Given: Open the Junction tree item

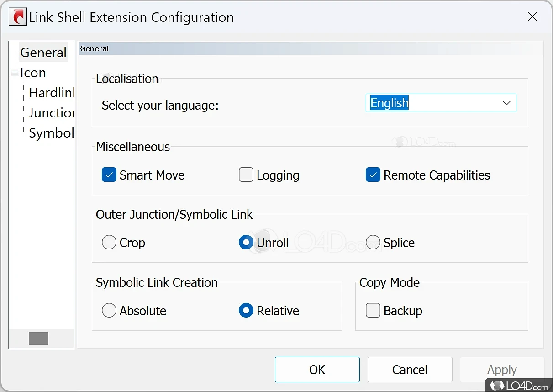Looking at the screenshot, I should pyautogui.click(x=50, y=113).
